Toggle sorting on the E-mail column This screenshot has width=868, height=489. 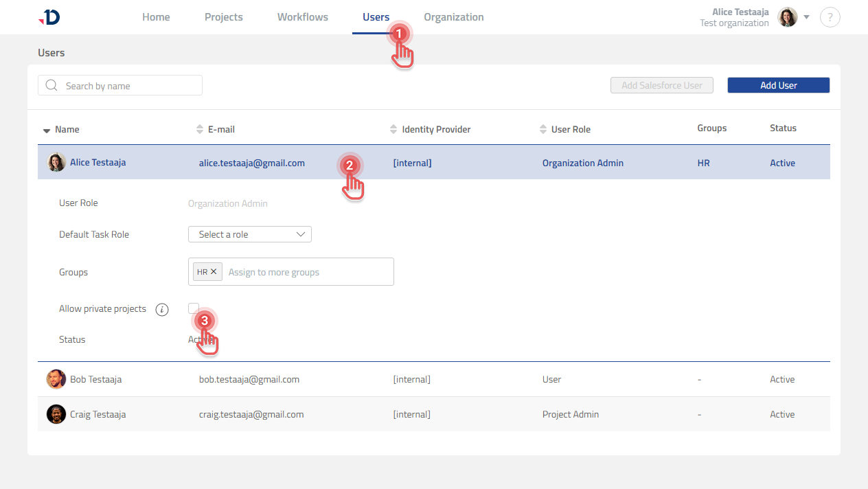[x=199, y=129]
